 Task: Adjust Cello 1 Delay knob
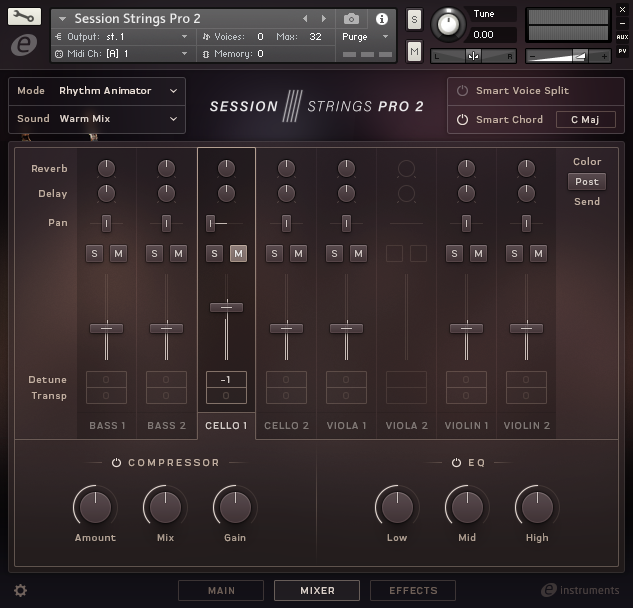click(x=226, y=194)
